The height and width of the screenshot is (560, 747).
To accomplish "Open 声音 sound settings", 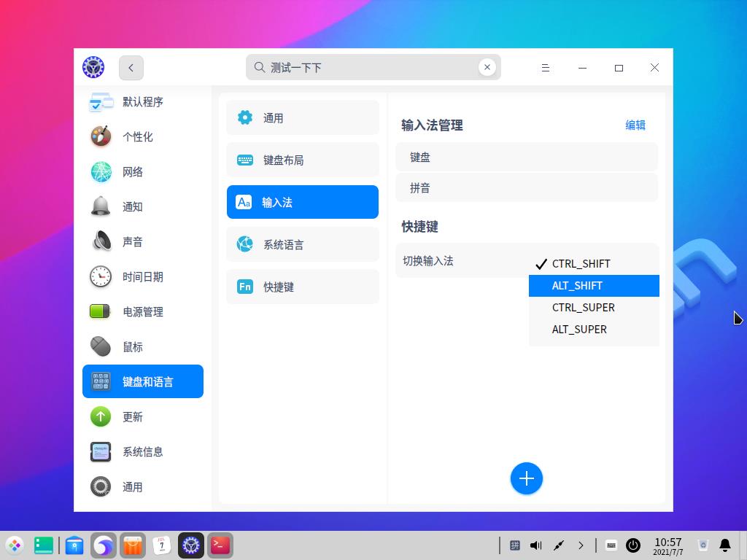I will (142, 242).
